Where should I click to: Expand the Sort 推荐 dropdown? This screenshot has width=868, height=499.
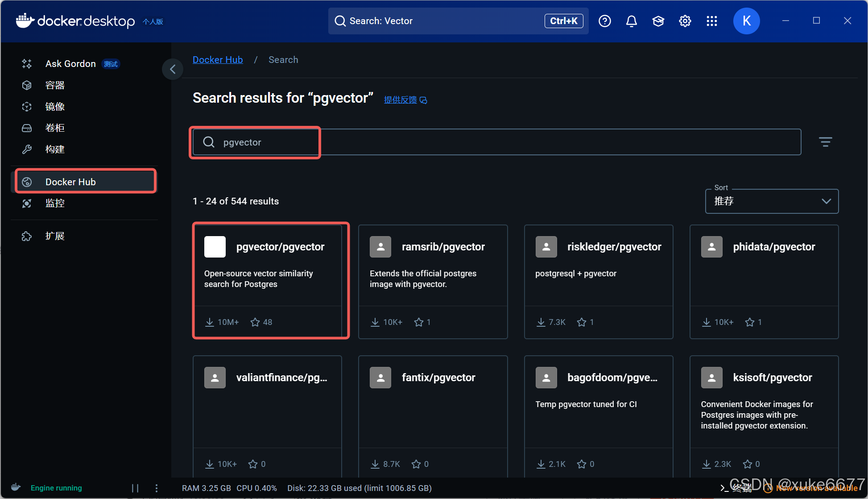pyautogui.click(x=772, y=201)
